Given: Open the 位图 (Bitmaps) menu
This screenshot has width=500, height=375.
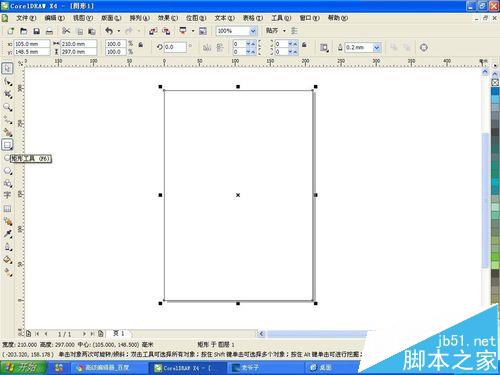Looking at the screenshot, I should [196, 18].
